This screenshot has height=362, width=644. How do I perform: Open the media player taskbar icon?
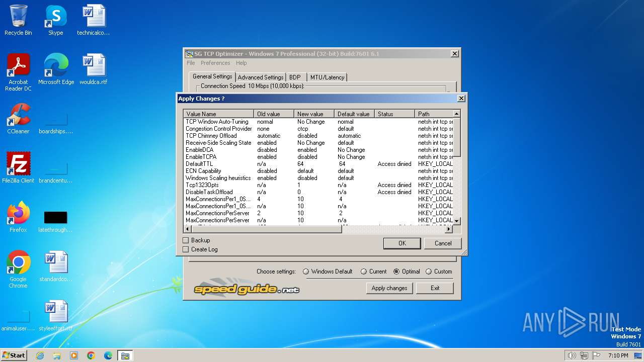tap(74, 355)
